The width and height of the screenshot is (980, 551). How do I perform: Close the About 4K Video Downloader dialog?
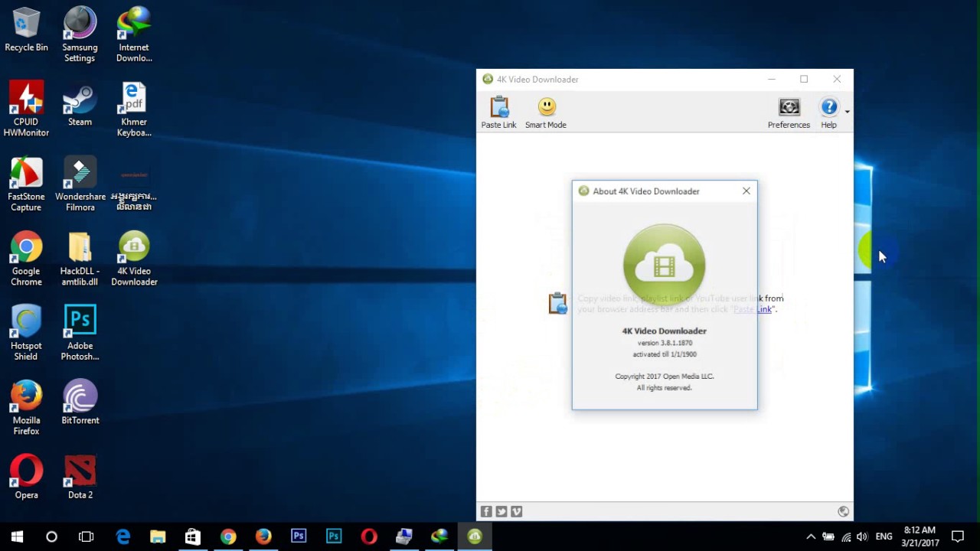click(746, 191)
